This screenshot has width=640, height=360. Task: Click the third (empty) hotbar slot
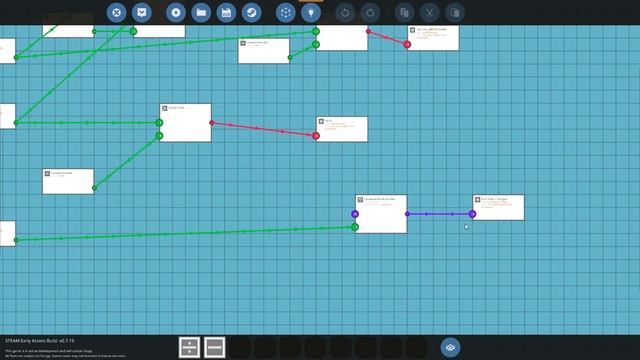(x=240, y=347)
